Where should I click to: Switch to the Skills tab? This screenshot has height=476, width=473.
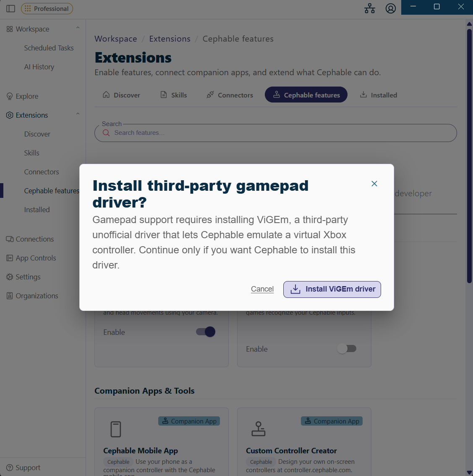click(x=173, y=95)
